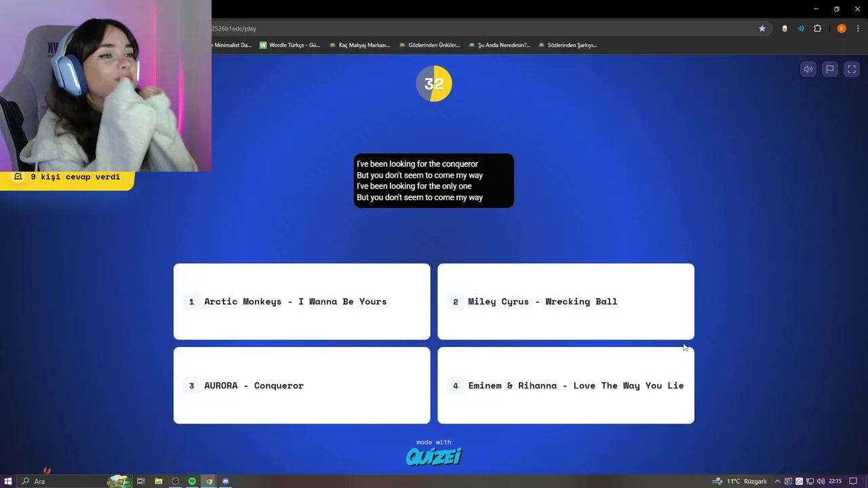Open Spotify from the taskbar
This screenshot has width=868, height=488.
point(192,481)
